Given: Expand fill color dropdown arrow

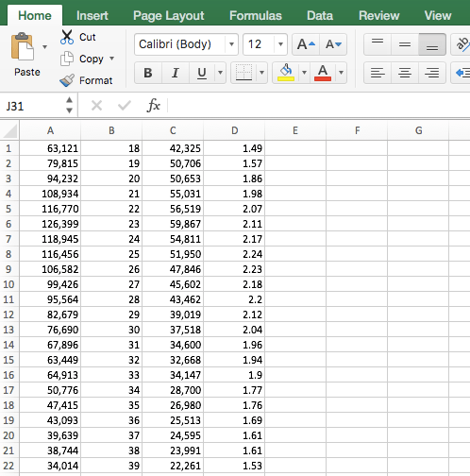Looking at the screenshot, I should click(304, 73).
